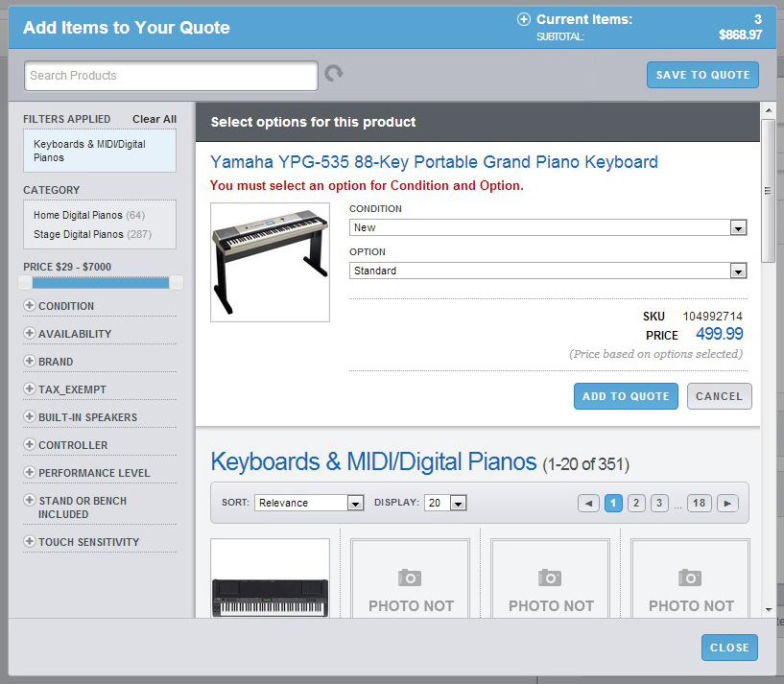The image size is (784, 684).
Task: Click Add to Quote button
Action: pyautogui.click(x=626, y=396)
